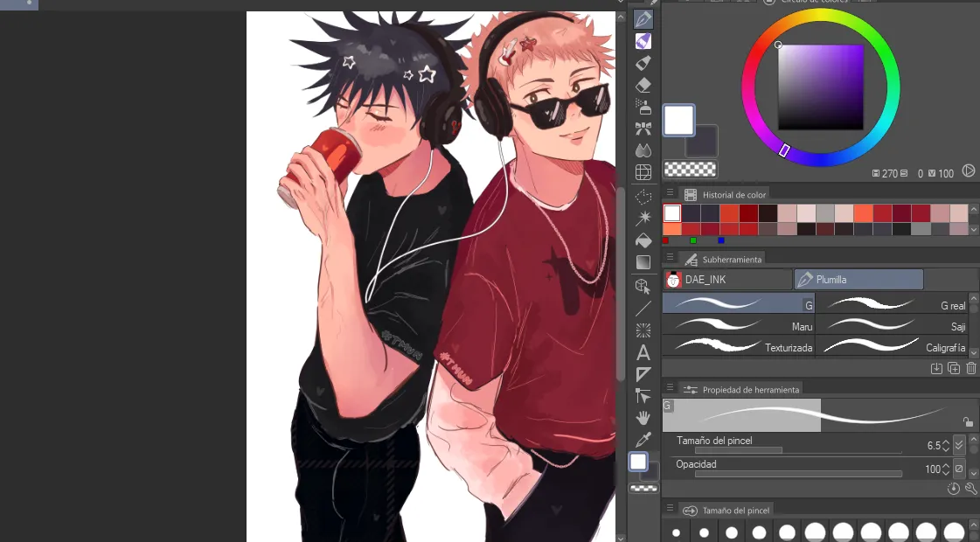Switch HSV color mode icon
The image size is (980, 542).
pos(968,170)
